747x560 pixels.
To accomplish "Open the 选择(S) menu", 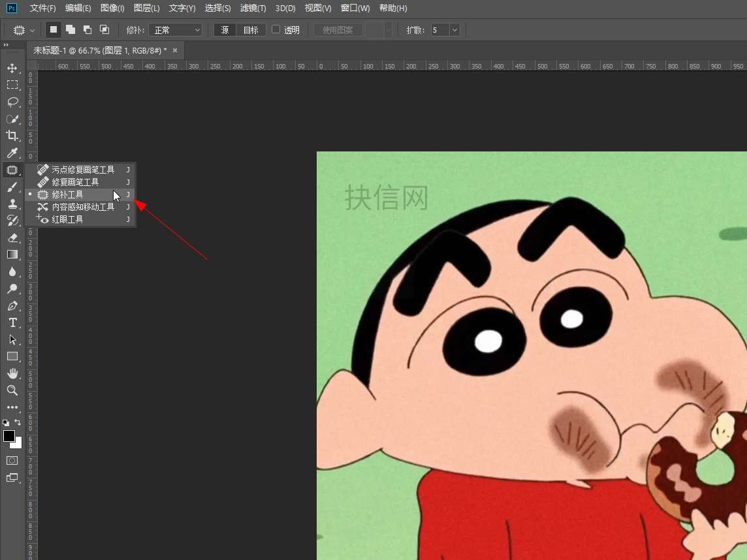I will click(217, 8).
